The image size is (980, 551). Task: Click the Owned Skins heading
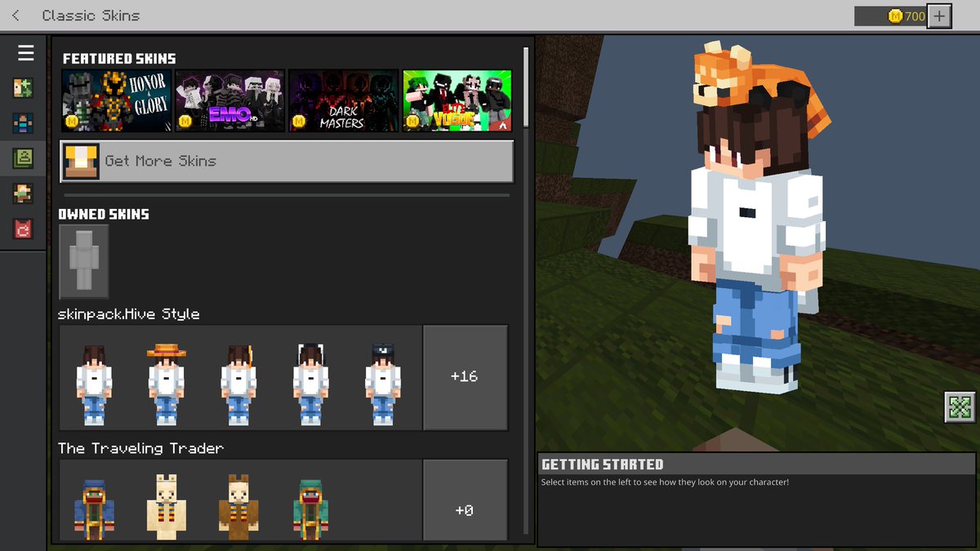(x=104, y=215)
